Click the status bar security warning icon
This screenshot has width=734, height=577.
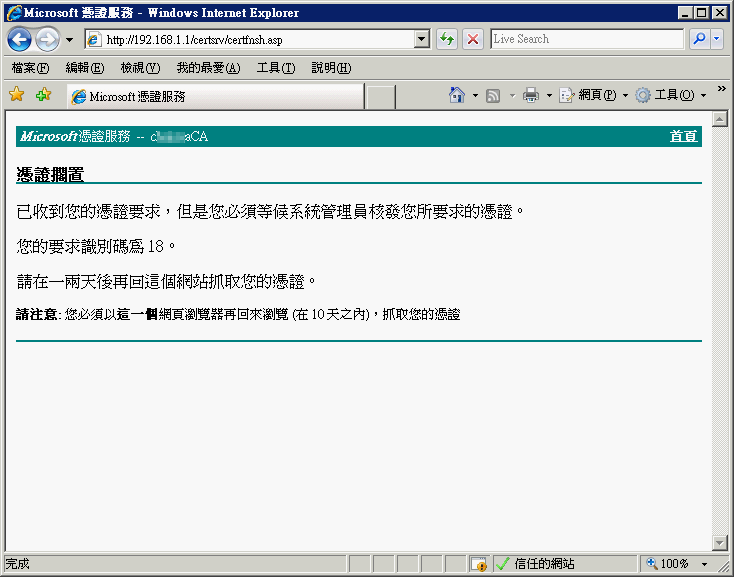pyautogui.click(x=479, y=564)
